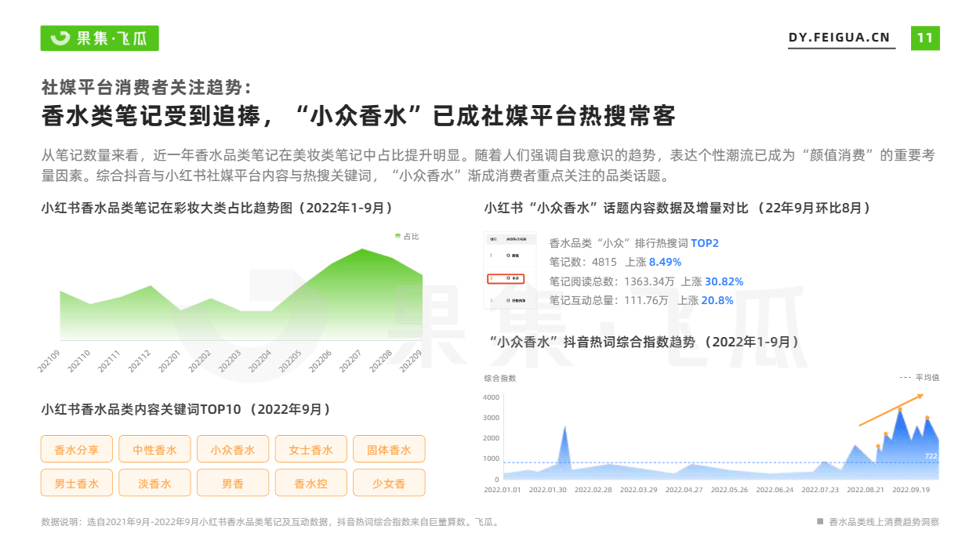Viewport: 980px width, 551px height.
Task: Select the 香水分享 keyword tag
Action: point(76,450)
